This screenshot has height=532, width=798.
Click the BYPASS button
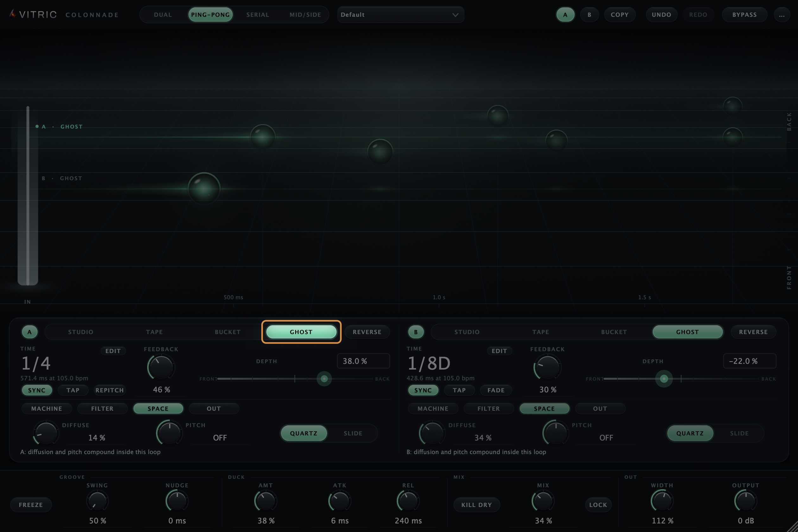[x=744, y=15]
